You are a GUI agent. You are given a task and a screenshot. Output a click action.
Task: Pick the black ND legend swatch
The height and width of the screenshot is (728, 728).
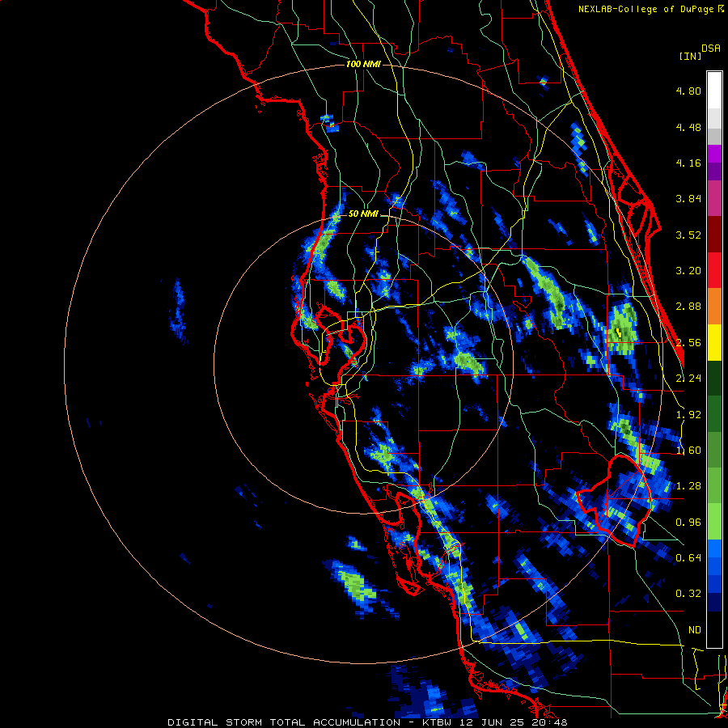click(x=714, y=629)
